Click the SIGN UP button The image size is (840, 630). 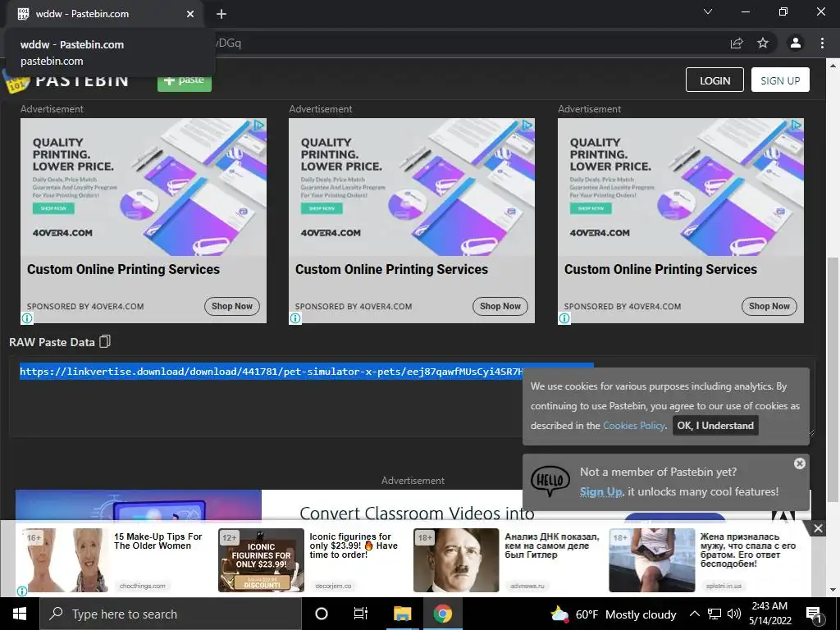(x=780, y=80)
